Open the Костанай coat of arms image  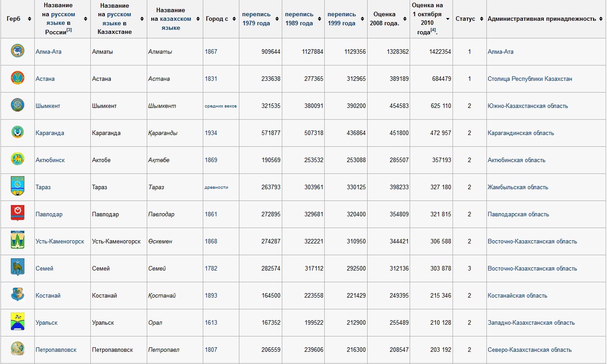(x=18, y=294)
